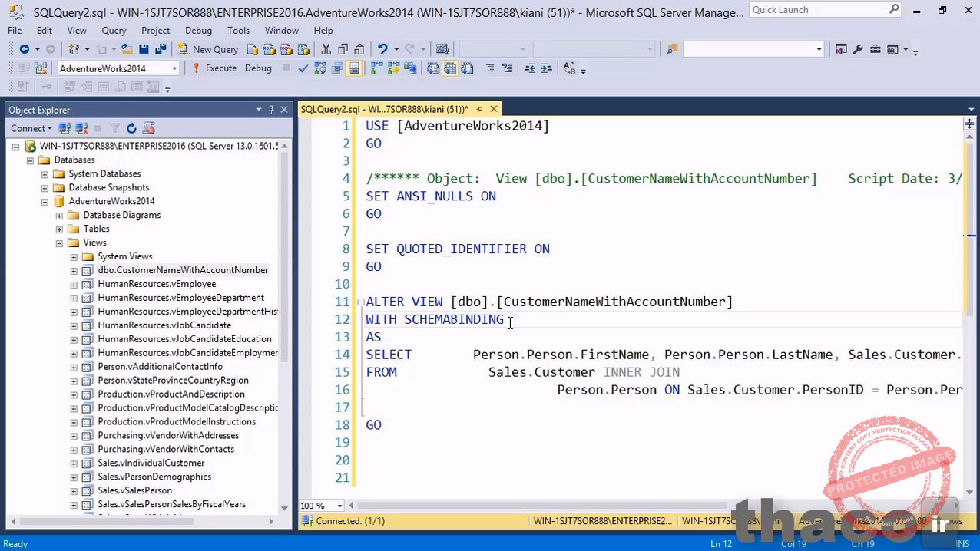Open the Query menu
This screenshot has height=551, width=980.
(114, 31)
